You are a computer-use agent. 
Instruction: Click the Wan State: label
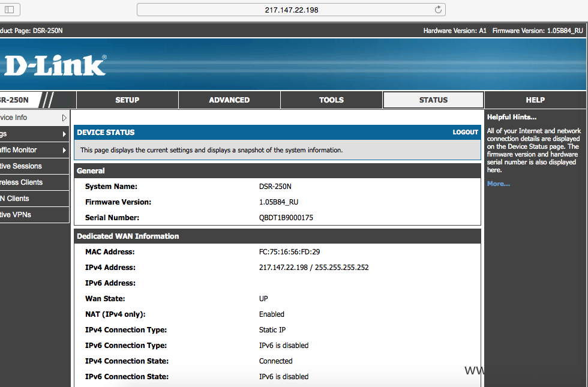[x=105, y=299]
